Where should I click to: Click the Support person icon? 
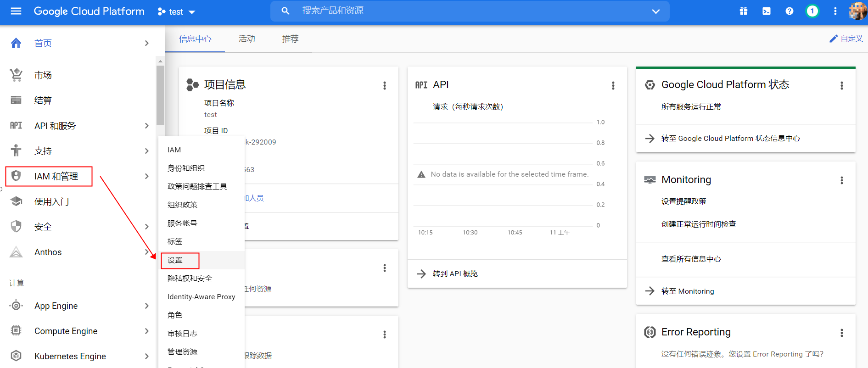[16, 151]
